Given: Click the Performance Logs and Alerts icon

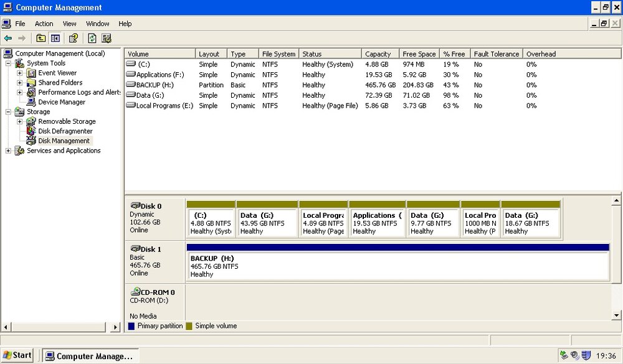Looking at the screenshot, I should (x=31, y=93).
